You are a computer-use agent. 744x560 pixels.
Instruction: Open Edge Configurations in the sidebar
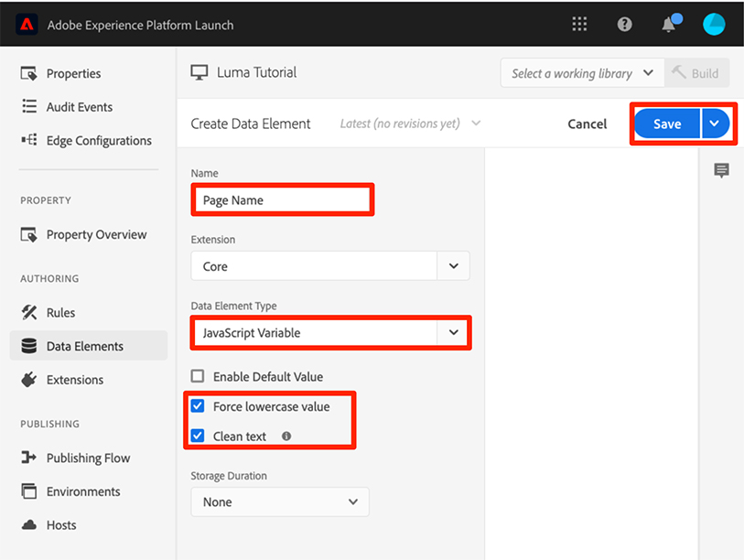[x=99, y=141]
